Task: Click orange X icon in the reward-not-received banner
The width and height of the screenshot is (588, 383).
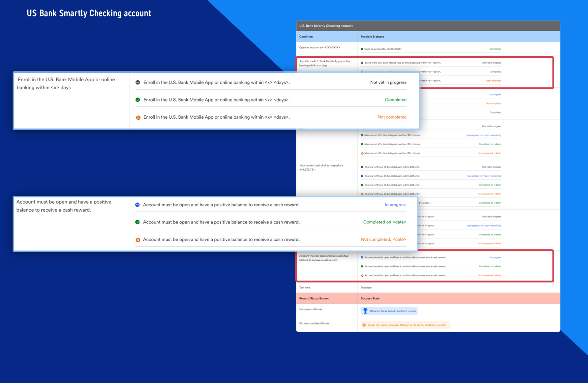Action: click(364, 325)
